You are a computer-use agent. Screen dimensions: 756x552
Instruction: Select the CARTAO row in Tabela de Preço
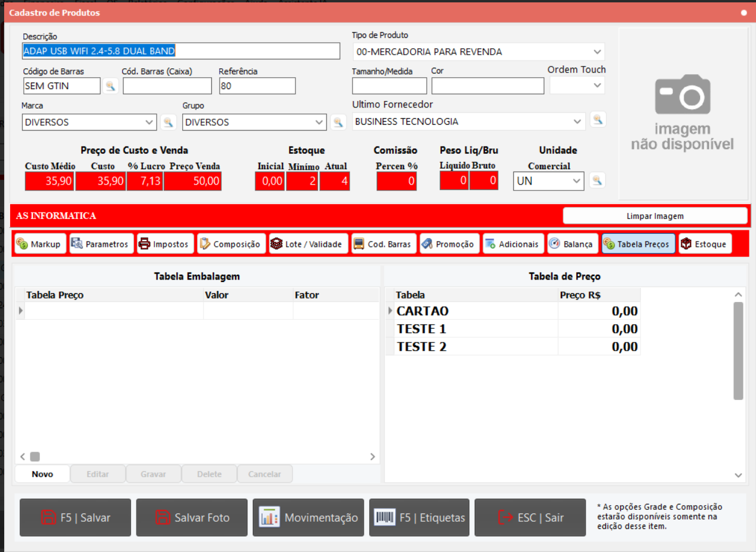(513, 311)
